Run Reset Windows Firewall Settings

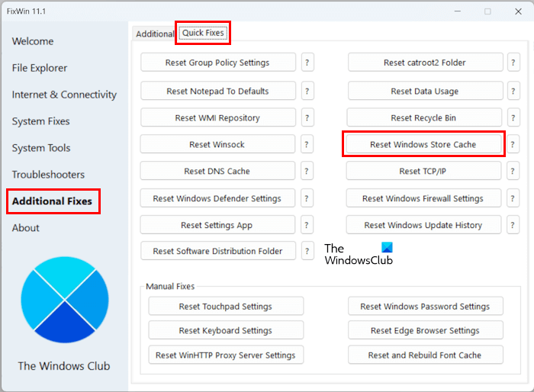tap(423, 198)
